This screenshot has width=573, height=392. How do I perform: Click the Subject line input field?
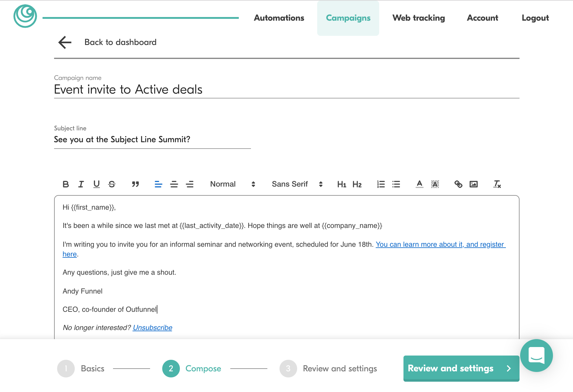coord(152,139)
